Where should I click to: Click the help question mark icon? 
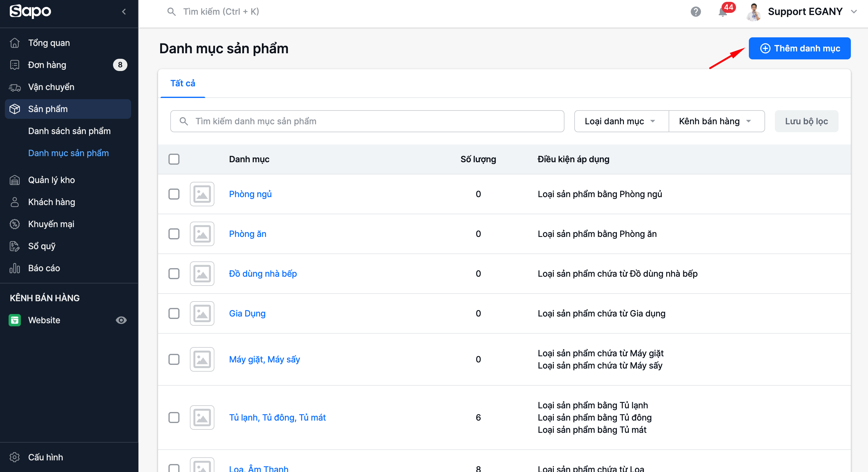click(x=696, y=12)
